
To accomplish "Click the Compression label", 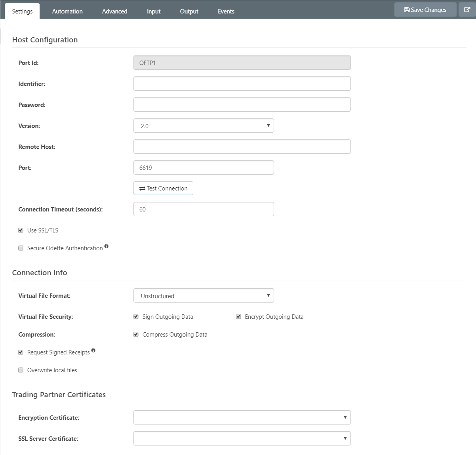I will (x=36, y=334).
